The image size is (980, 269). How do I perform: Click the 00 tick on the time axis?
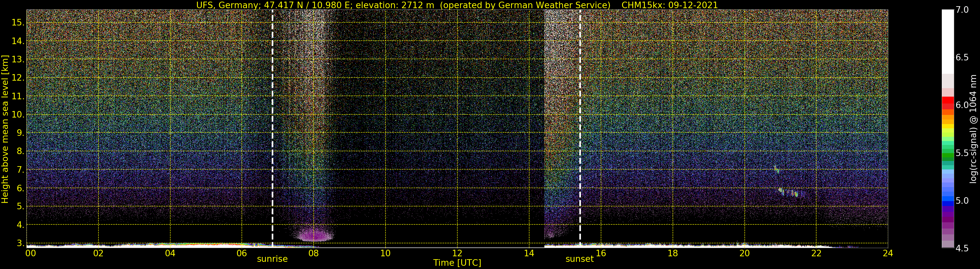click(30, 253)
